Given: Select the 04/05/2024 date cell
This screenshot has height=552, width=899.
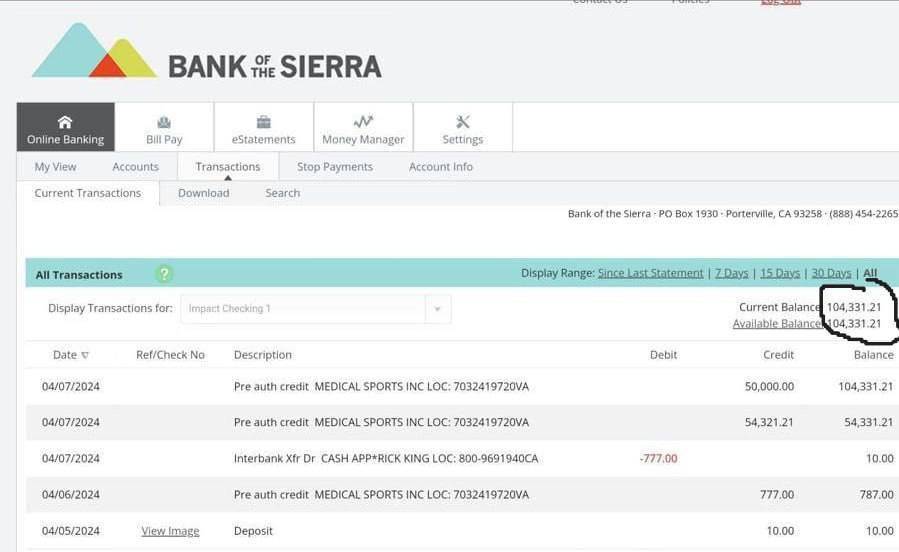Looking at the screenshot, I should (x=71, y=531).
